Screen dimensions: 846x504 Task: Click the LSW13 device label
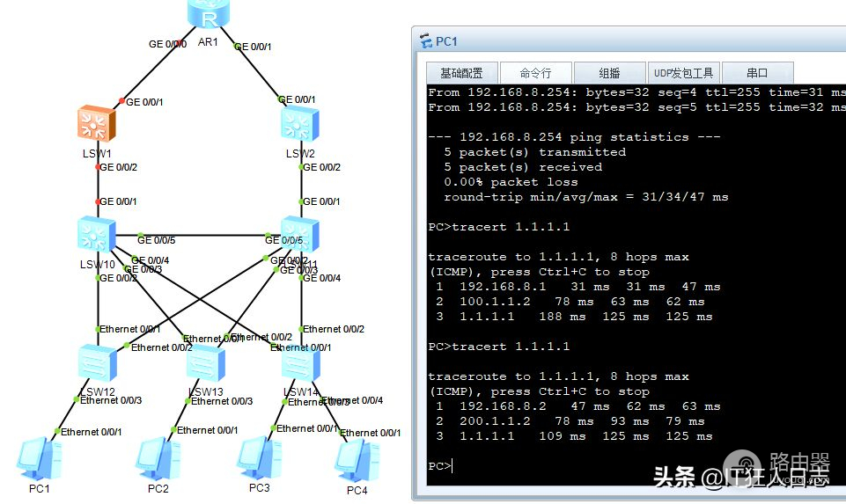coord(206,392)
